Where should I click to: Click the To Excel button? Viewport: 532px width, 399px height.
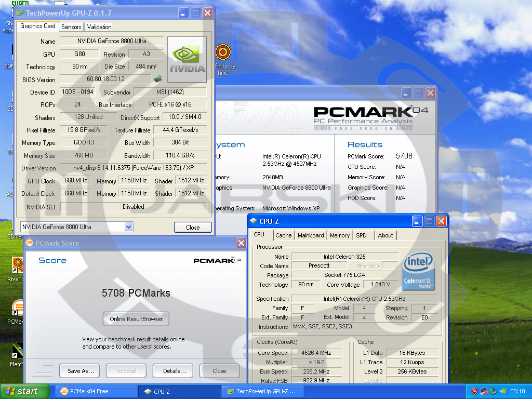click(126, 371)
